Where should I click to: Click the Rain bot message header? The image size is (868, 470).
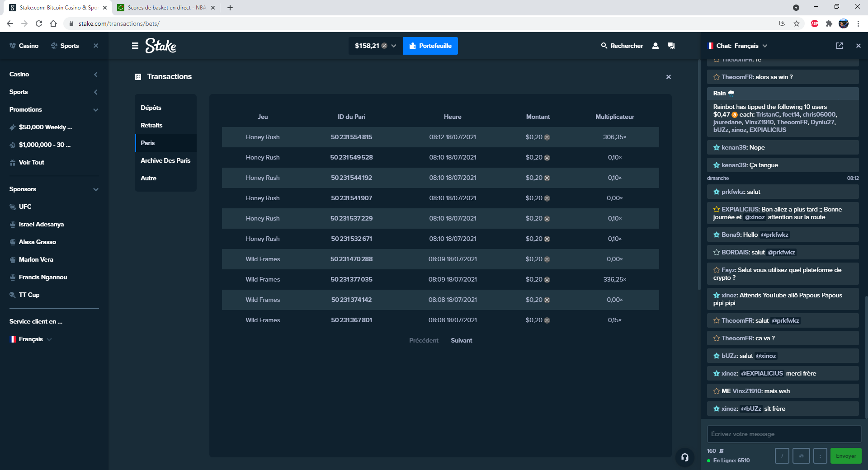[783, 94]
